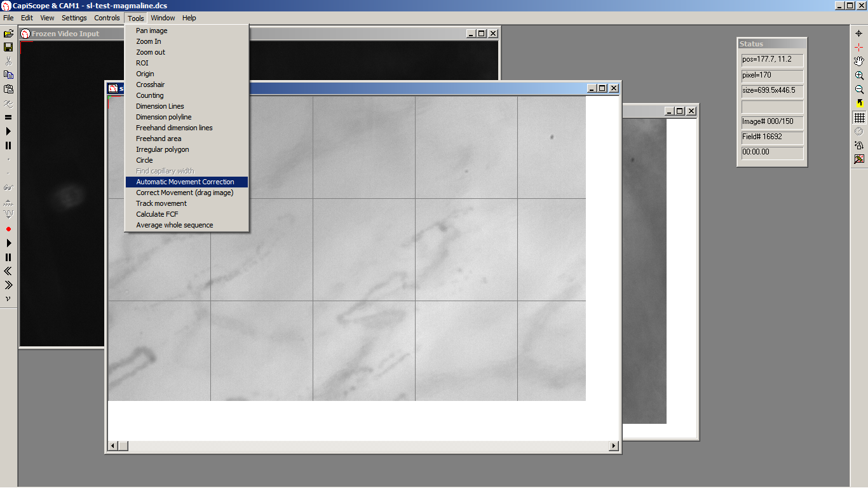868x488 pixels.
Task: Click the size=699.5x446.5 status field
Action: click(x=772, y=90)
